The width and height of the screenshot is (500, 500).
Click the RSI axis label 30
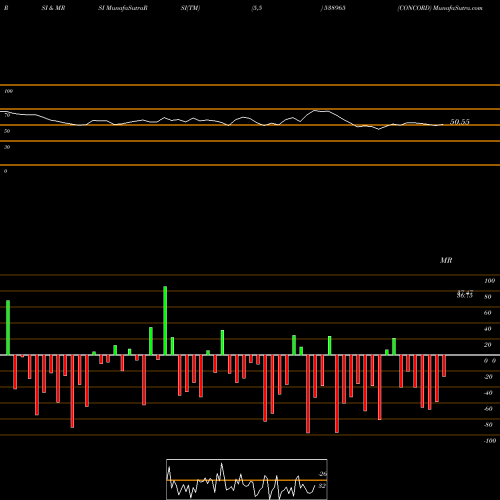(7, 147)
